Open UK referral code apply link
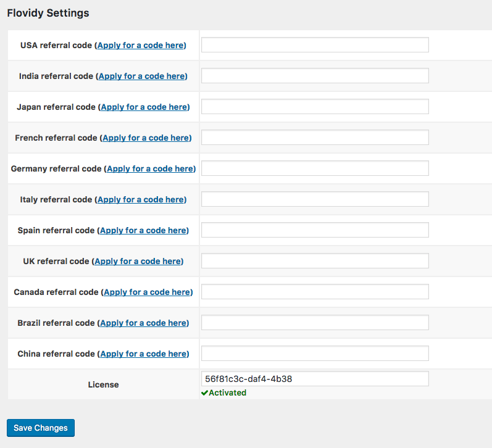 point(138,262)
